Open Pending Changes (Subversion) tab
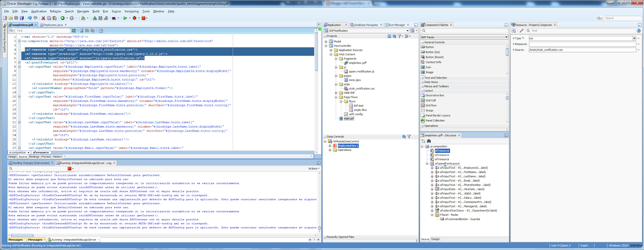Viewport: 644px width, 250px height. point(31,163)
